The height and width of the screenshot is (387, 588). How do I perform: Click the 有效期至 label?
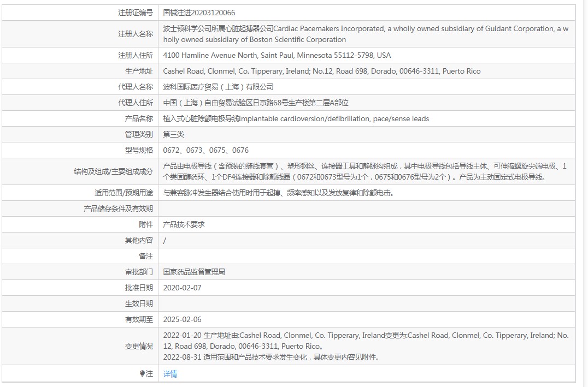coord(139,319)
